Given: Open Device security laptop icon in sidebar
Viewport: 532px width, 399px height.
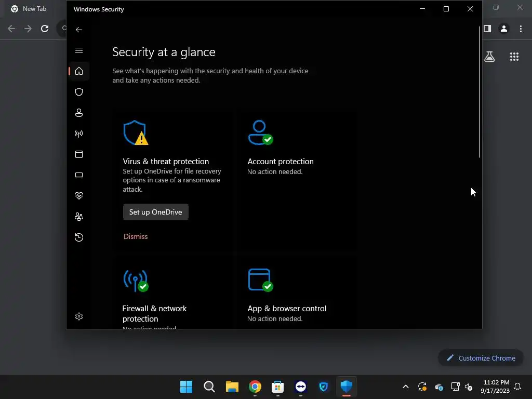Looking at the screenshot, I should pyautogui.click(x=79, y=175).
